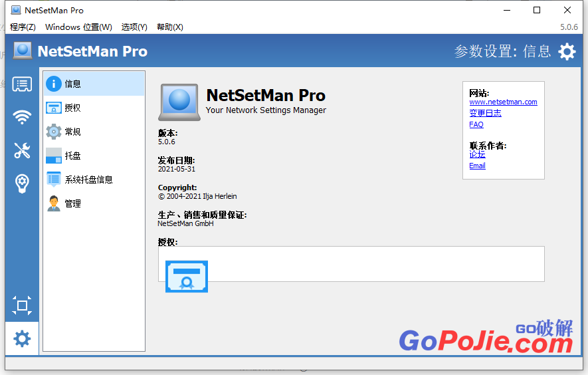Click the NetSetMan Pro header logo icon
Image resolution: width=588 pixels, height=375 pixels.
23,51
